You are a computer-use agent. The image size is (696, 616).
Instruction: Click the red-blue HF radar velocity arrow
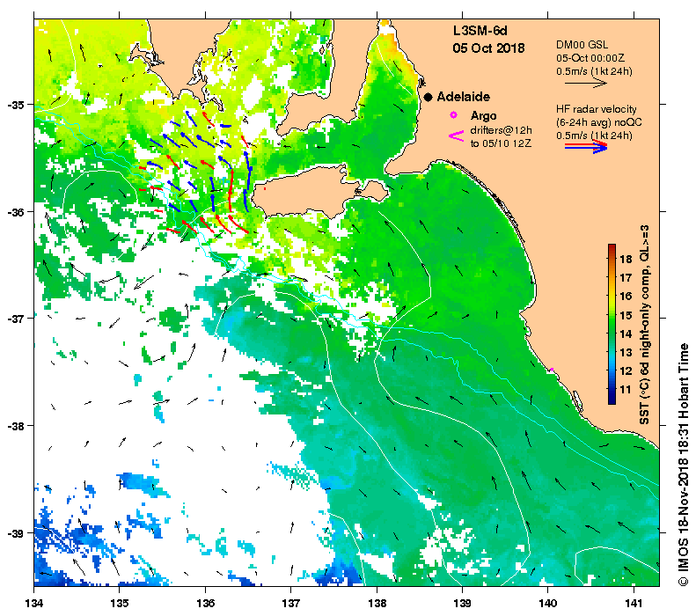pyautogui.click(x=585, y=146)
